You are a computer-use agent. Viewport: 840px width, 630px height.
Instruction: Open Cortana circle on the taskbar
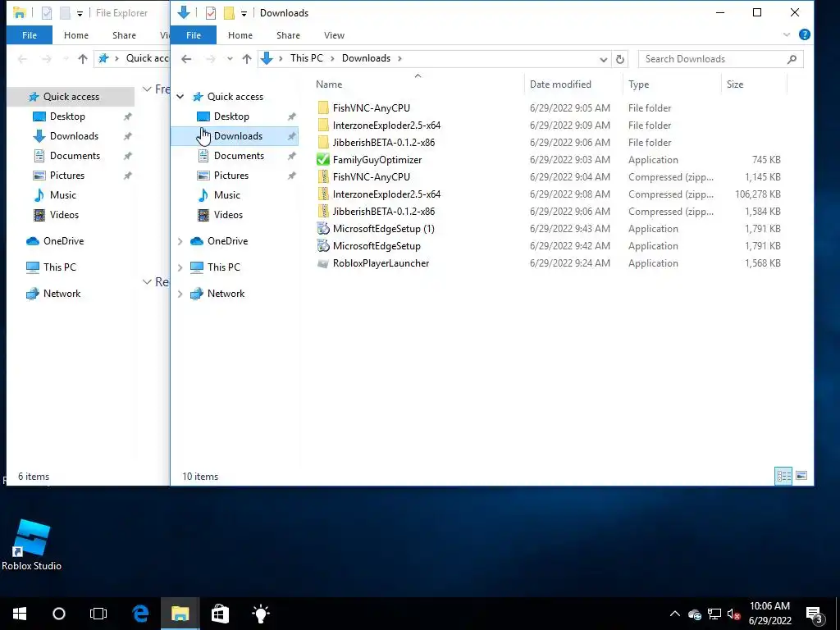[59, 614]
